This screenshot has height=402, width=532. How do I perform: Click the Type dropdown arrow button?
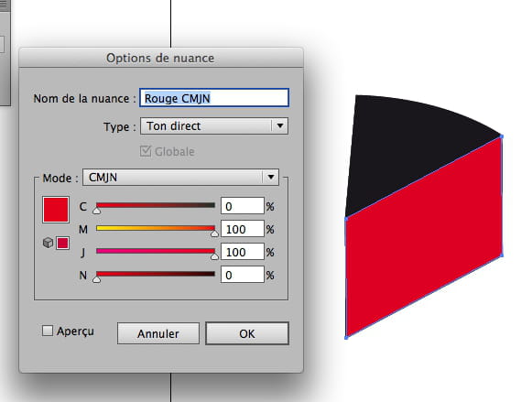(x=280, y=126)
